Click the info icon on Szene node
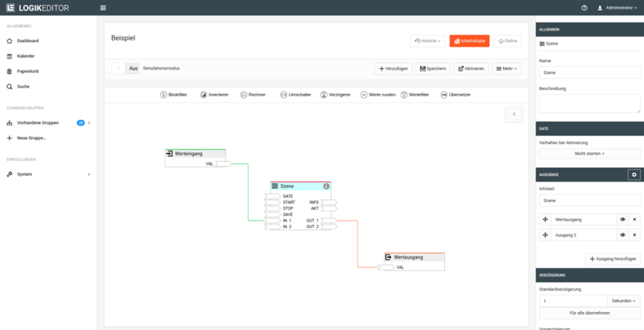 point(326,186)
